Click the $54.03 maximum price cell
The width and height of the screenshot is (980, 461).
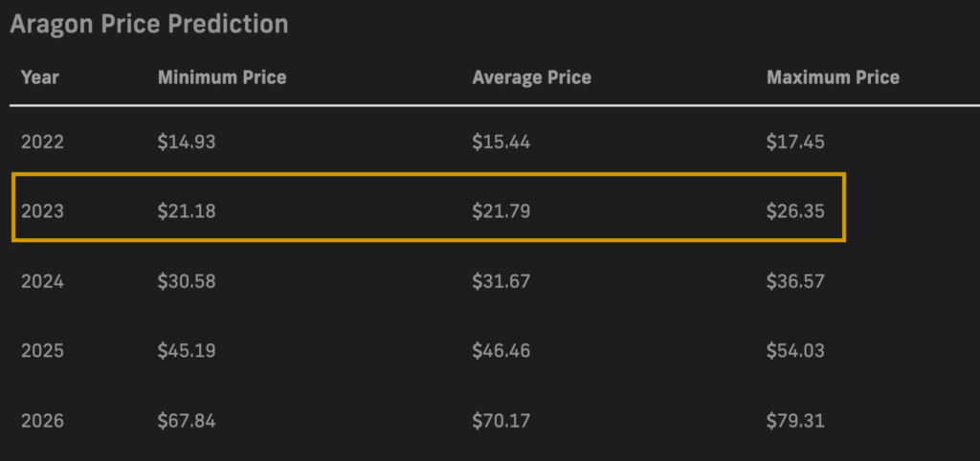[x=795, y=351]
